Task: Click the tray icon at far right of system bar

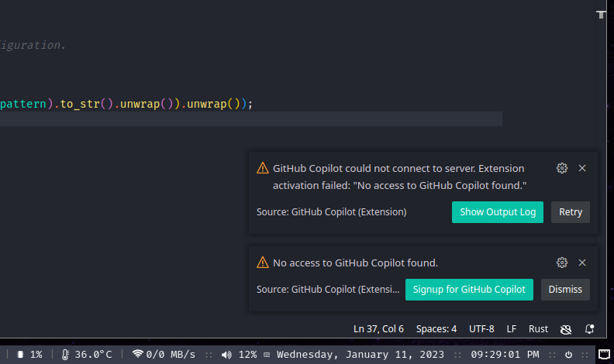Action: click(x=604, y=355)
